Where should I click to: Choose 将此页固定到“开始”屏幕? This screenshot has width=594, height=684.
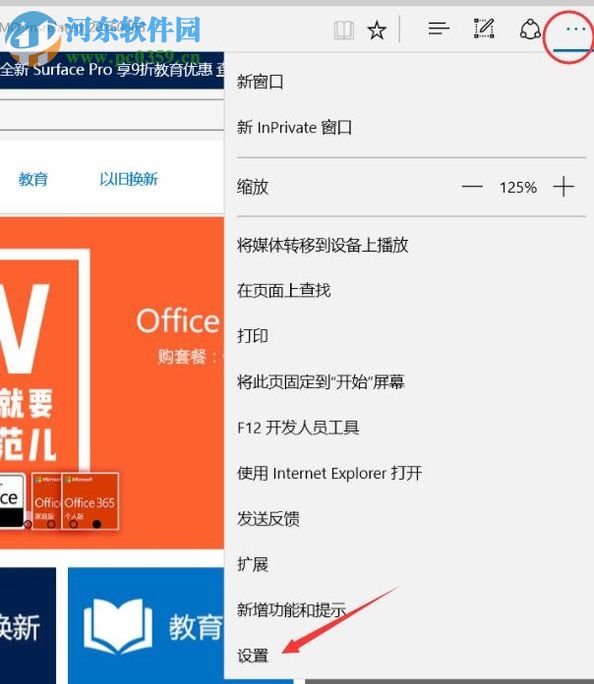click(321, 382)
